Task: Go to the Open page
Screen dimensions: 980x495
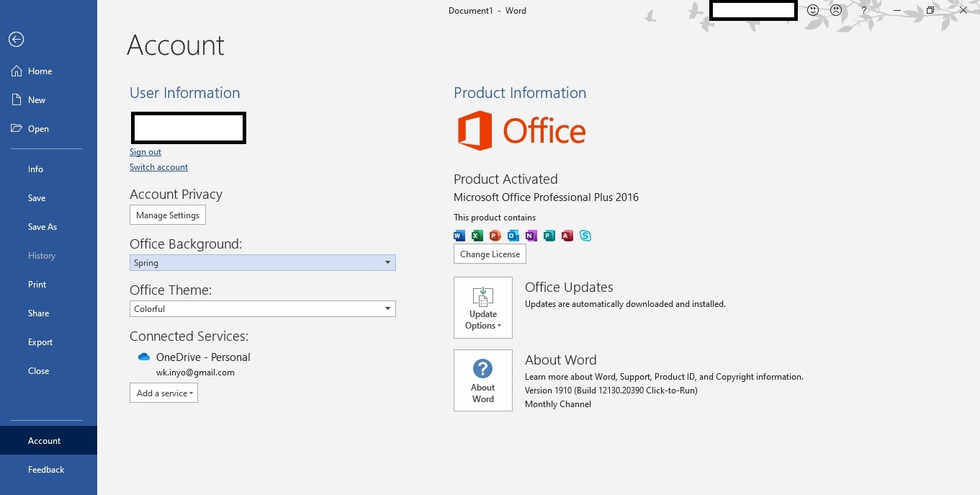Action: pos(48,129)
